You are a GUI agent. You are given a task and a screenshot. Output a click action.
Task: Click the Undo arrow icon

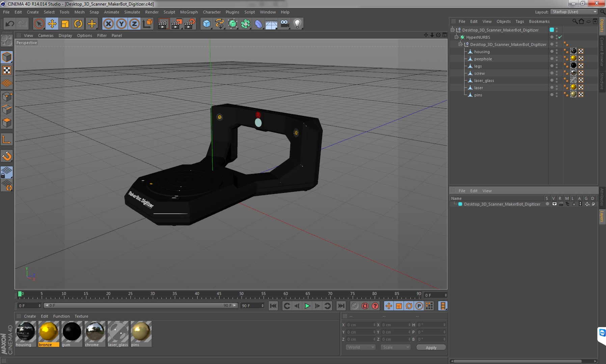[10, 24]
